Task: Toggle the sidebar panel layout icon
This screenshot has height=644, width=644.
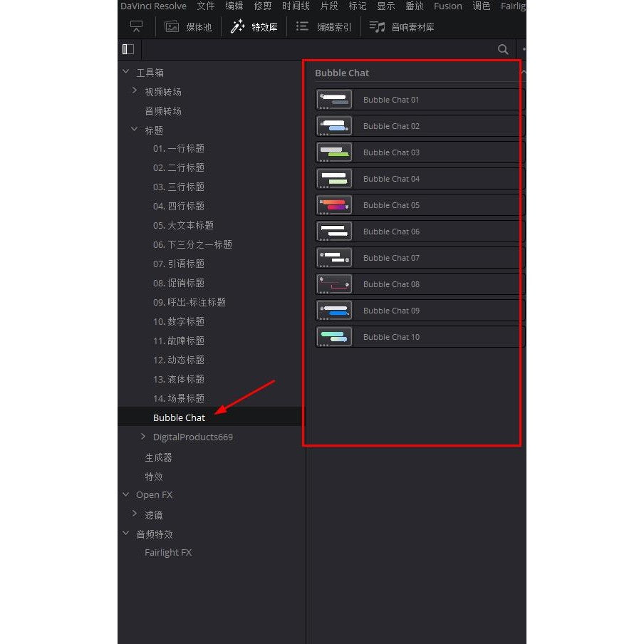Action: (128, 49)
